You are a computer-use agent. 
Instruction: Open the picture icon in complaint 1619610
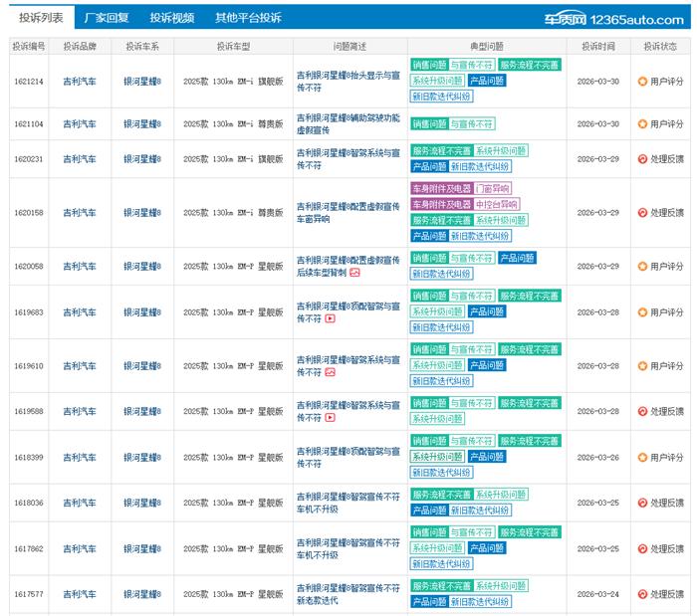(x=331, y=372)
